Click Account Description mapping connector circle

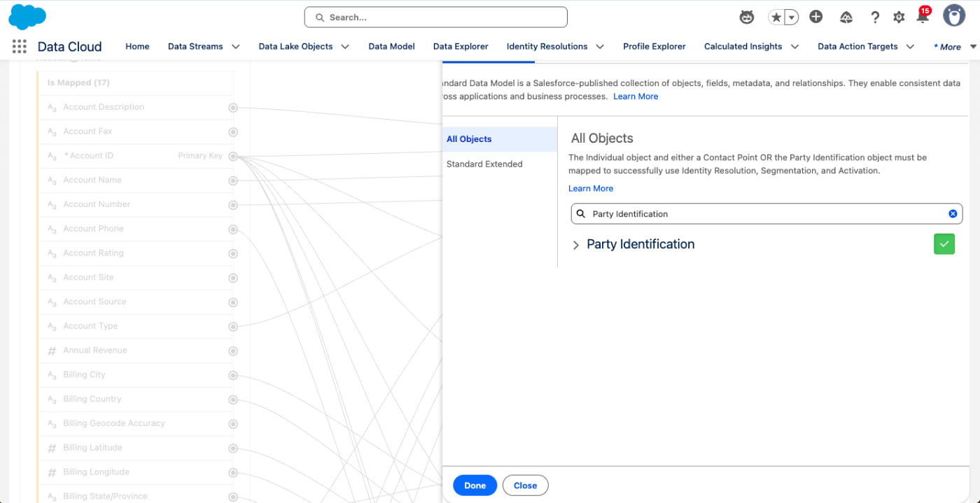pos(233,108)
